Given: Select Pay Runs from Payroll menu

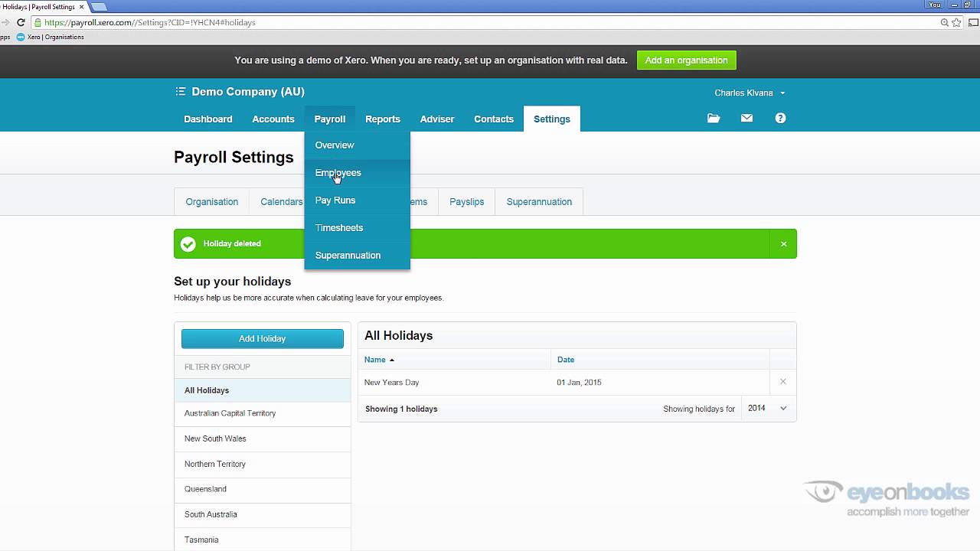Looking at the screenshot, I should [357, 201].
